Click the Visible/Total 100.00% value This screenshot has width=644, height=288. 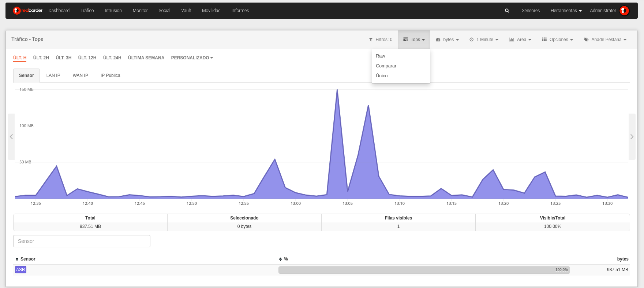click(x=553, y=226)
